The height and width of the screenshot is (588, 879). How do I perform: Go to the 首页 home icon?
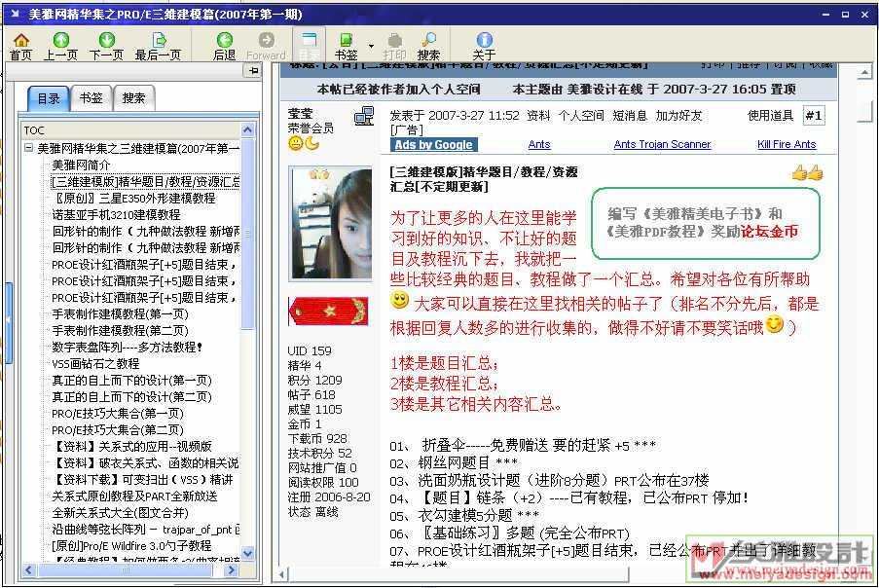coord(21,46)
